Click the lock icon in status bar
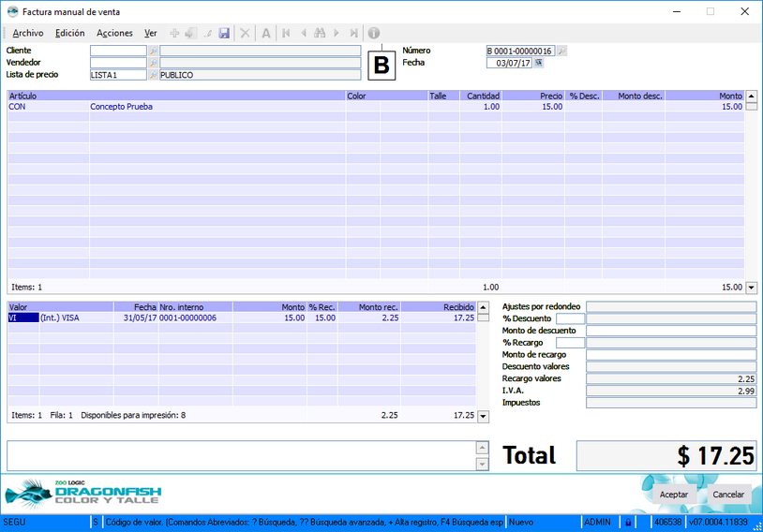 point(628,522)
